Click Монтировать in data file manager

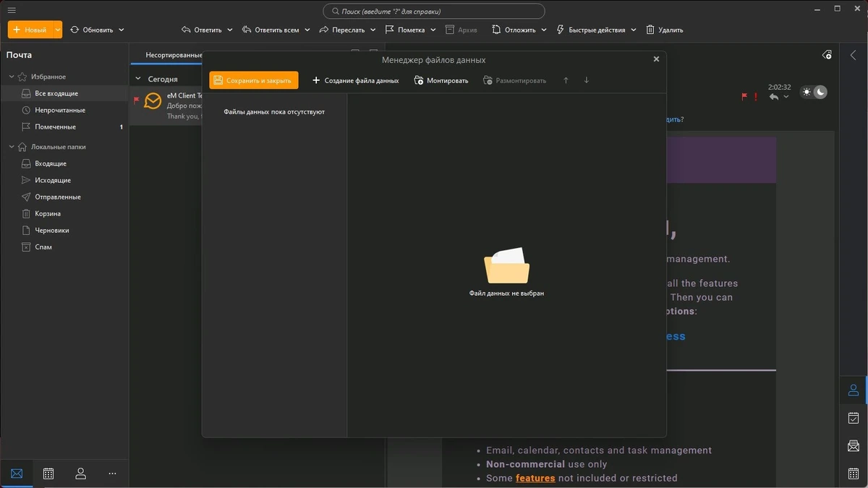click(x=441, y=80)
